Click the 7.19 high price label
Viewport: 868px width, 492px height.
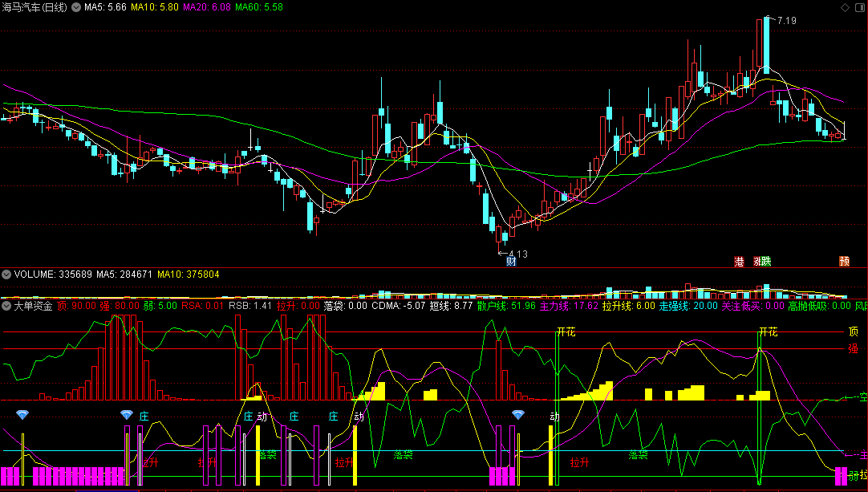click(x=787, y=21)
